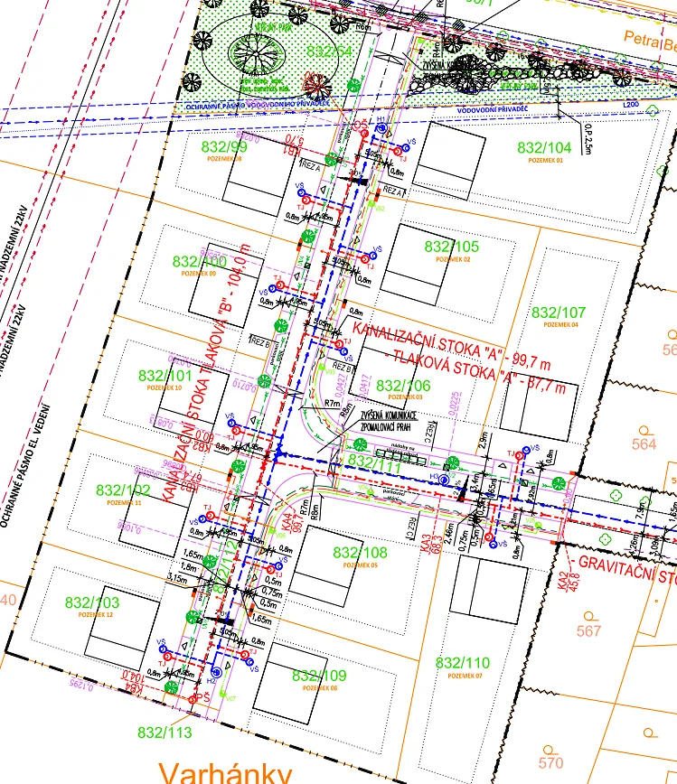677x784 pixels.
Task: Select parcel label 832/110
Action: [x=463, y=663]
